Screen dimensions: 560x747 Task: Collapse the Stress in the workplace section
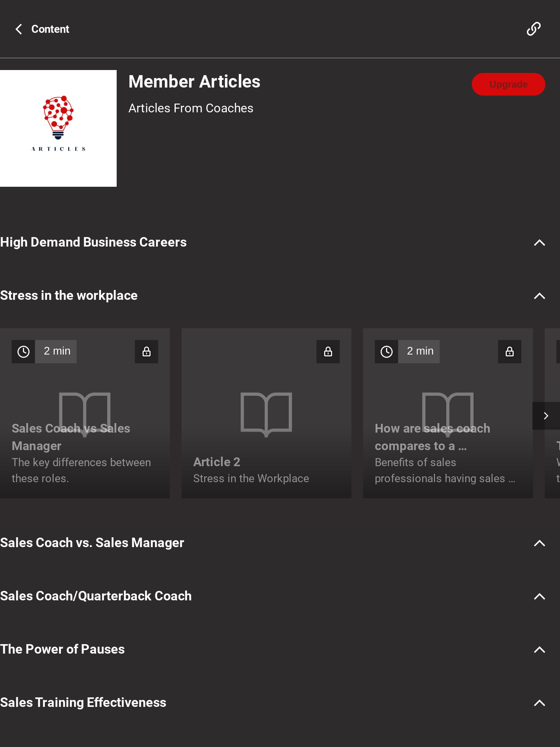[x=539, y=296]
